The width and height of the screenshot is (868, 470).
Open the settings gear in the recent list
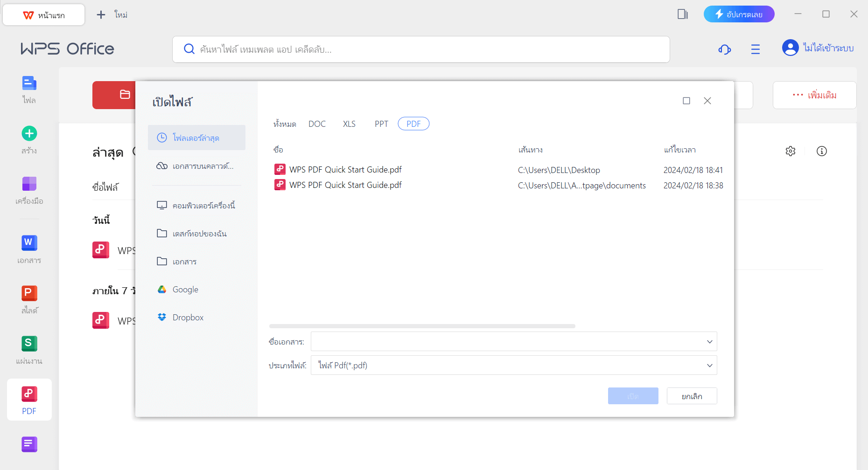tap(791, 151)
